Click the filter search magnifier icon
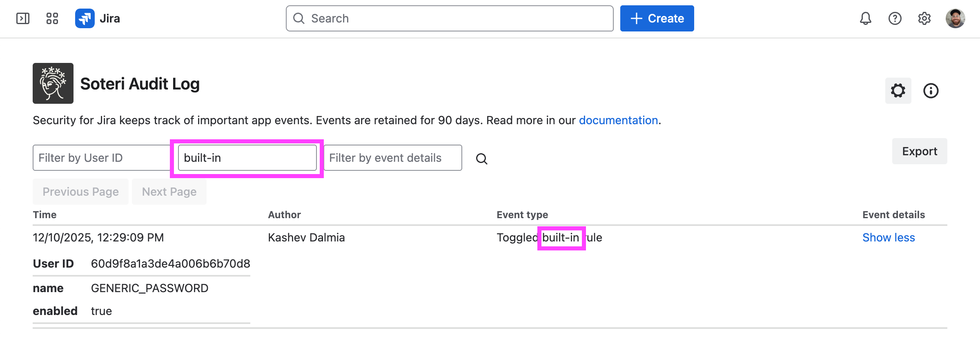 482,159
